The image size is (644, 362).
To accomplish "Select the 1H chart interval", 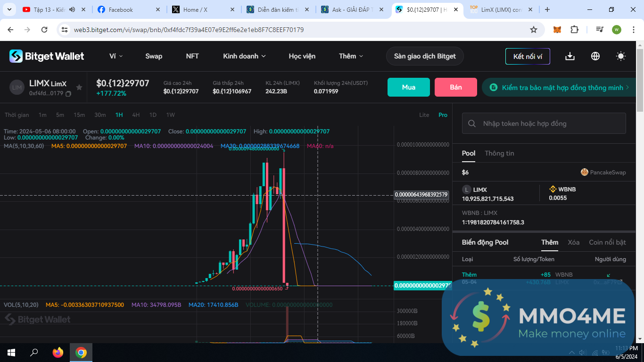I will pyautogui.click(x=119, y=115).
